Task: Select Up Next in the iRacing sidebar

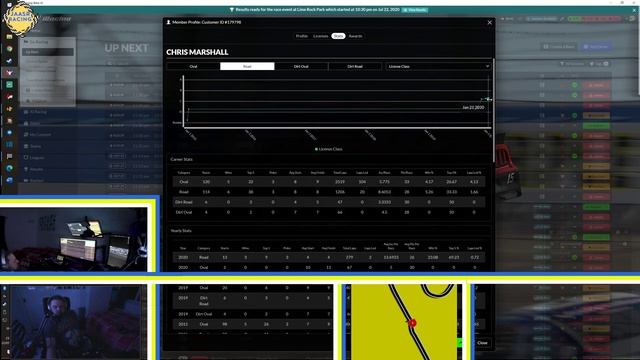Action: [x=48, y=52]
